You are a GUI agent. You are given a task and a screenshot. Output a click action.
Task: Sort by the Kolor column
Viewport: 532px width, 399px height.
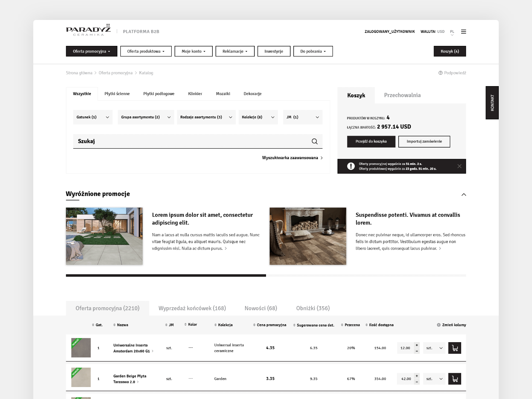click(191, 325)
